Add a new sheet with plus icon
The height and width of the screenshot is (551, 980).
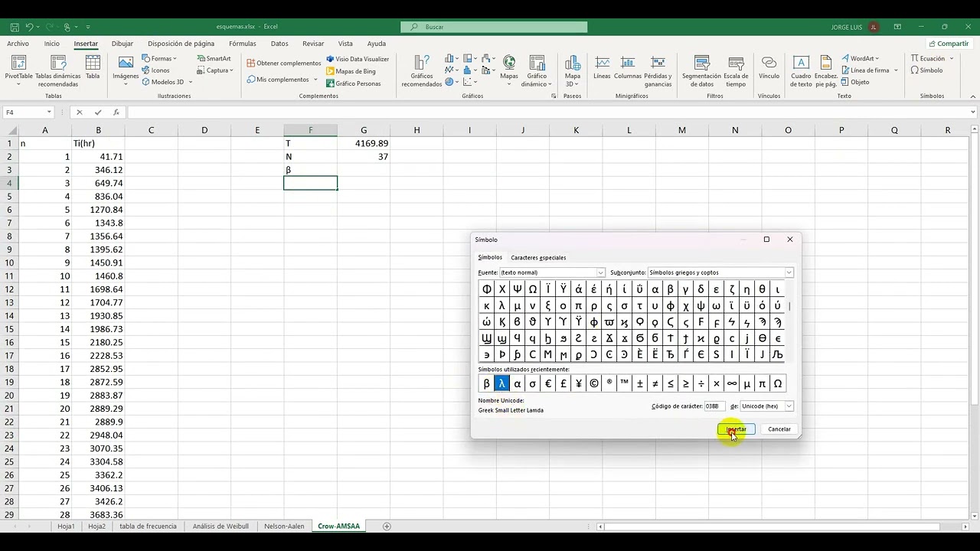387,527
